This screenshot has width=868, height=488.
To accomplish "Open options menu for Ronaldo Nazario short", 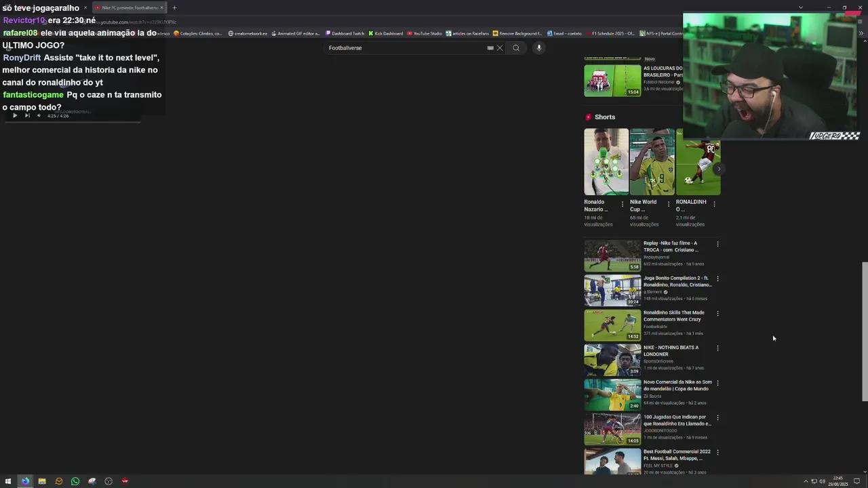I will [623, 203].
